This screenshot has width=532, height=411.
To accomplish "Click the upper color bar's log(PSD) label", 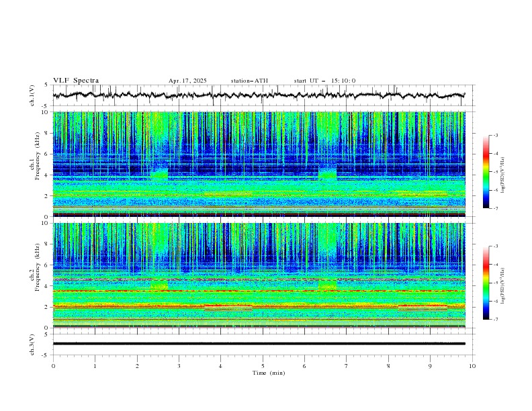I will [x=503, y=175].
